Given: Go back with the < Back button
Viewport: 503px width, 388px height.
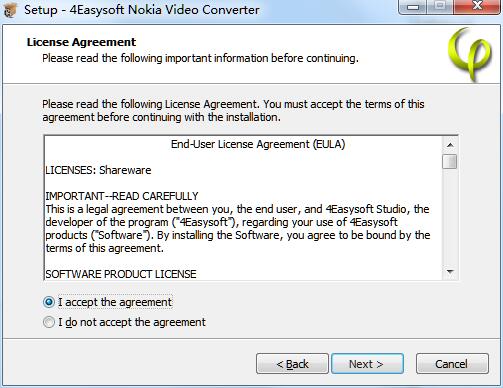Looking at the screenshot, I should click(292, 364).
